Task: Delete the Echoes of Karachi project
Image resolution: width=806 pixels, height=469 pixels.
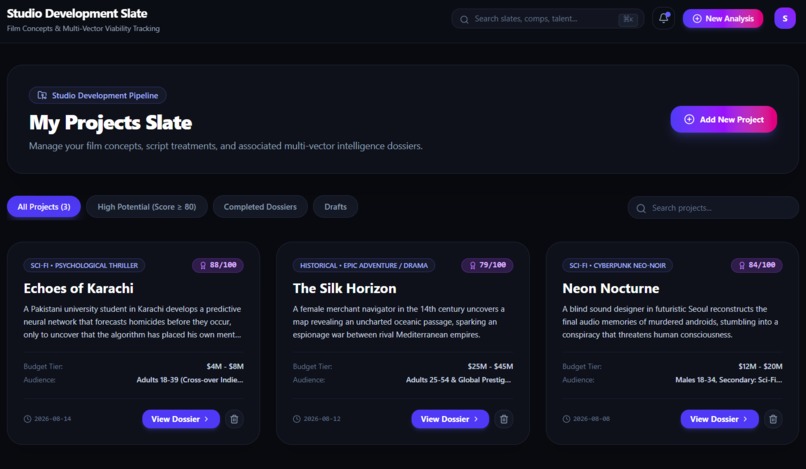Action: pos(234,419)
